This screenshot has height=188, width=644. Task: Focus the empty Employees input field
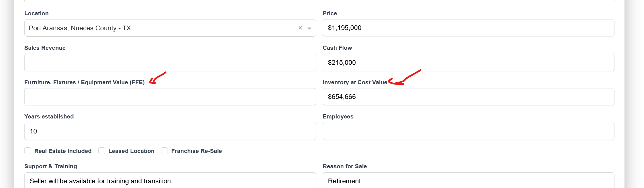tap(468, 131)
